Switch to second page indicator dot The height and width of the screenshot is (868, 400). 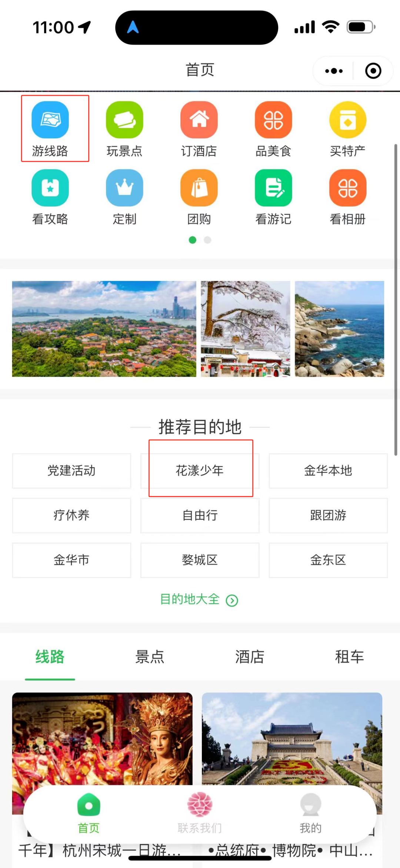click(x=207, y=240)
